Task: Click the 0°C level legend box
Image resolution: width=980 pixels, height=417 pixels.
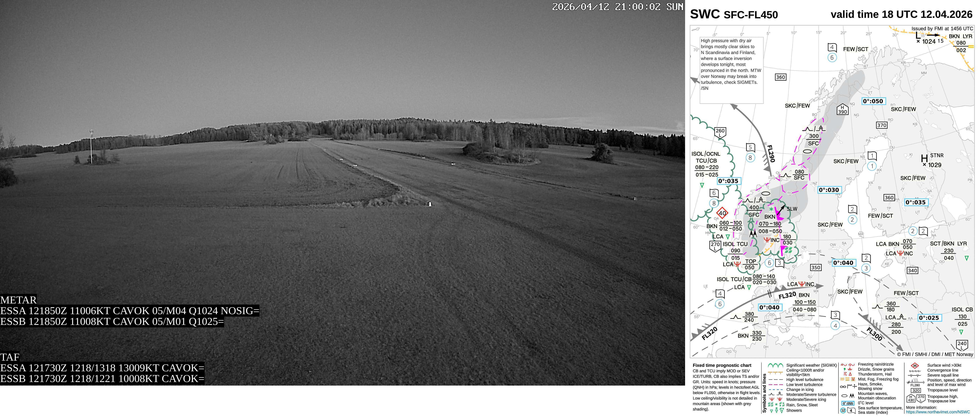Action: coord(848,403)
